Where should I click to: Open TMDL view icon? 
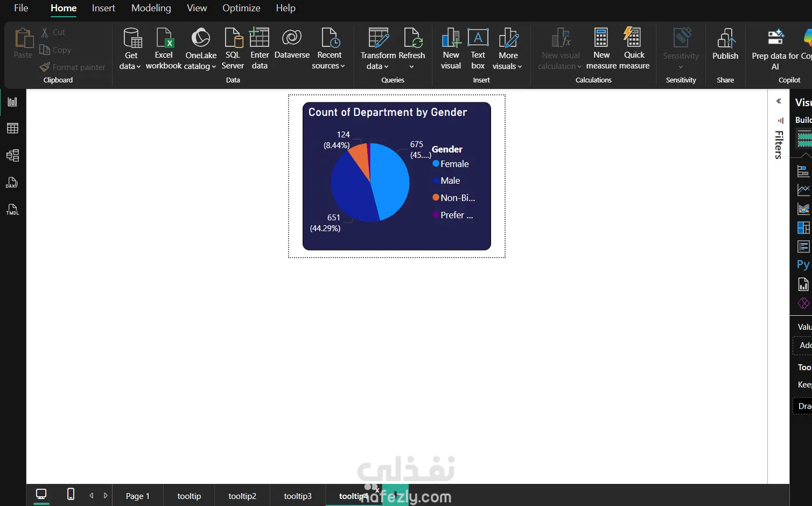coord(12,210)
